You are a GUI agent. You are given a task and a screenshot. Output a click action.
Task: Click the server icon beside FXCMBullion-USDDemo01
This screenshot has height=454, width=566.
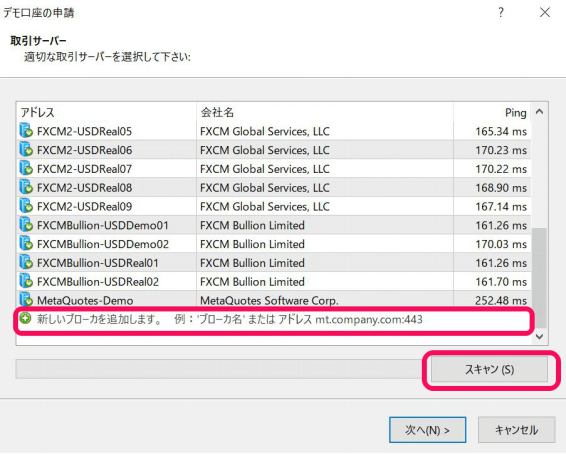tap(26, 224)
